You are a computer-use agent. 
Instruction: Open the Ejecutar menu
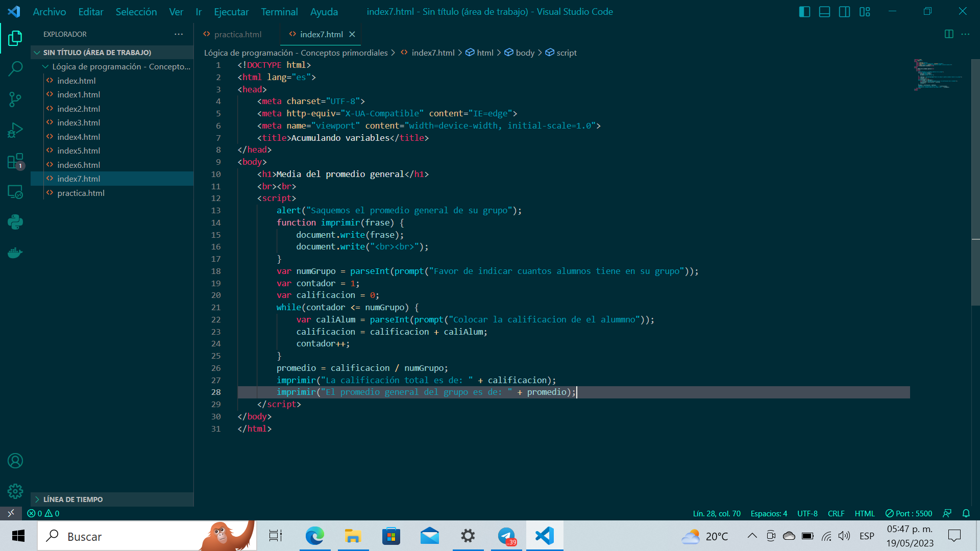click(231, 11)
